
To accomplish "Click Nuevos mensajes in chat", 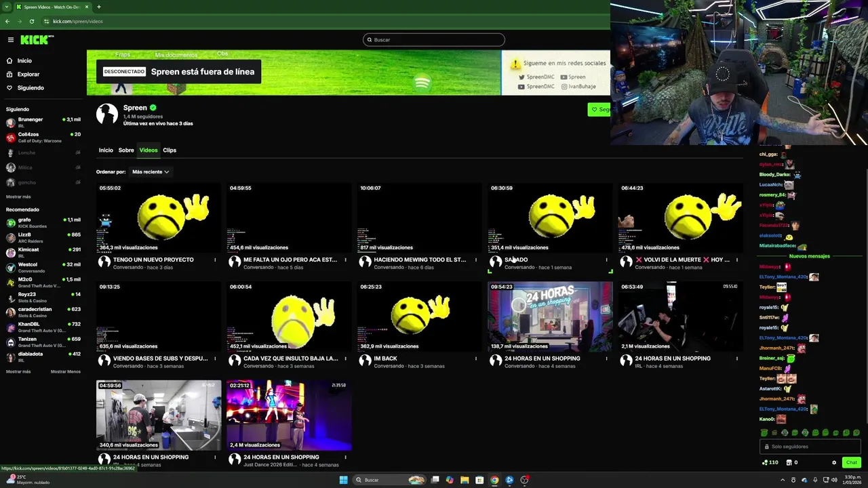I will coord(810,256).
